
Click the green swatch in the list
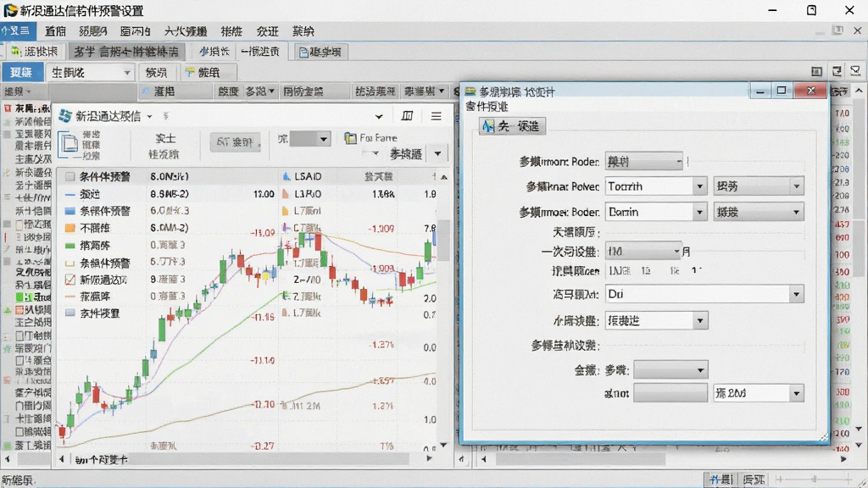[70, 245]
